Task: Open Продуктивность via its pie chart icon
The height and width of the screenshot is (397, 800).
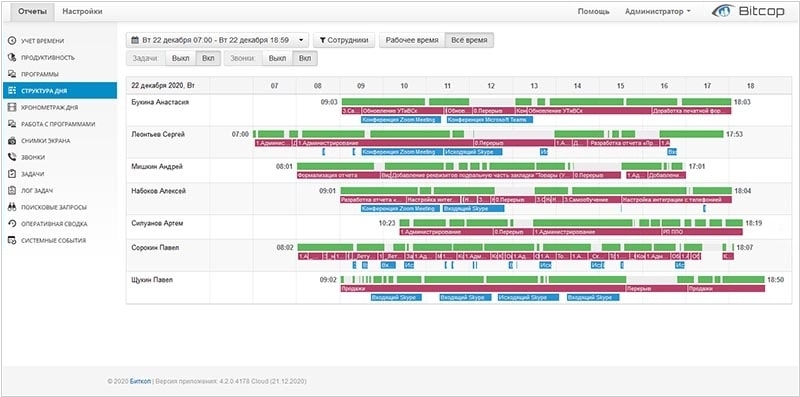Action: (12, 58)
